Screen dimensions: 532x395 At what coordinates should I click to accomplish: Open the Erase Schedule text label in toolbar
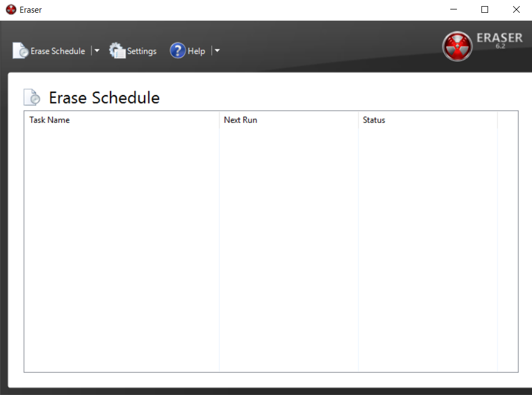(58, 51)
